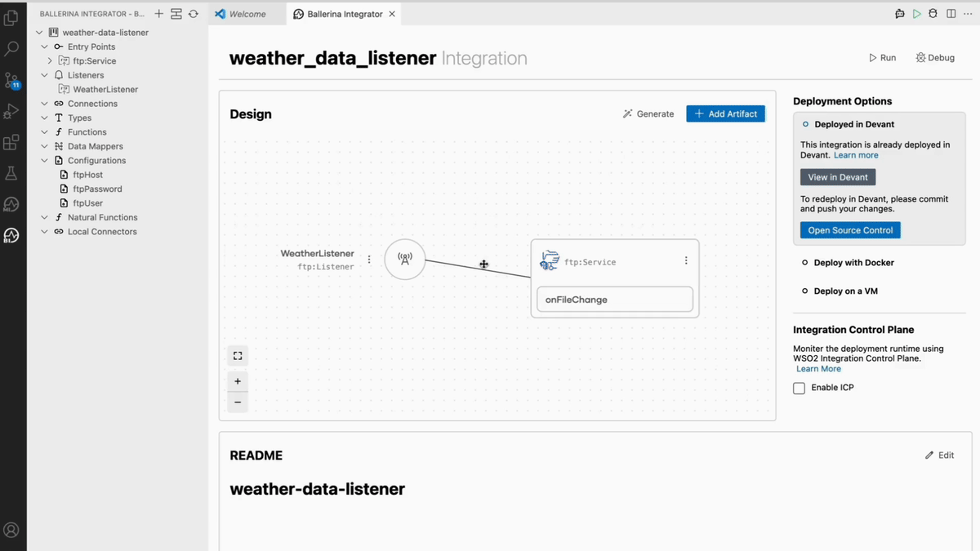Viewport: 980px width, 551px height.
Task: Click the run triangle icon in editor toolbar
Action: (917, 14)
